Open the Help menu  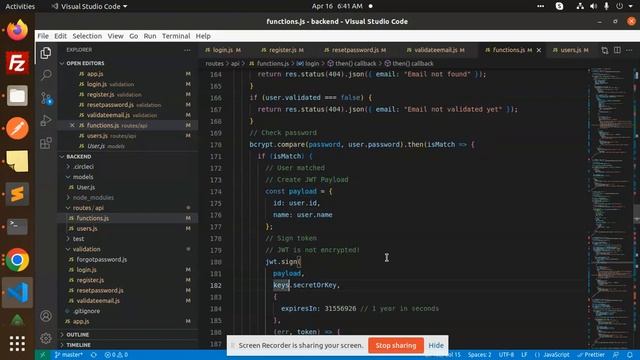203,36
